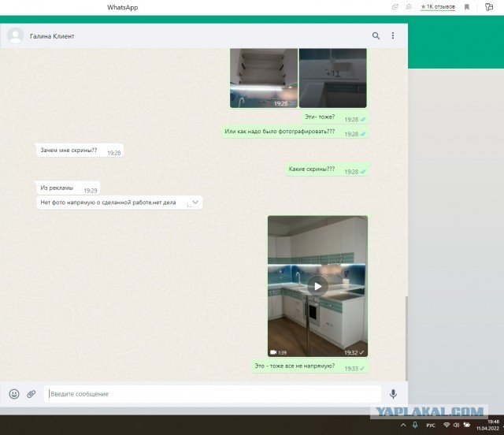Image resolution: width=504 pixels, height=435 pixels.
Task: Bookmark the page with bookmark icon
Action: [467, 7]
